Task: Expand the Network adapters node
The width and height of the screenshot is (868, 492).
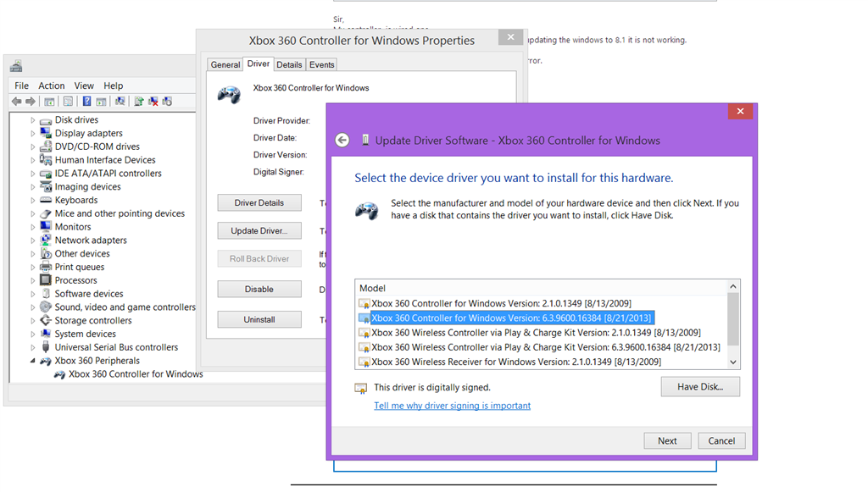Action: (x=33, y=240)
